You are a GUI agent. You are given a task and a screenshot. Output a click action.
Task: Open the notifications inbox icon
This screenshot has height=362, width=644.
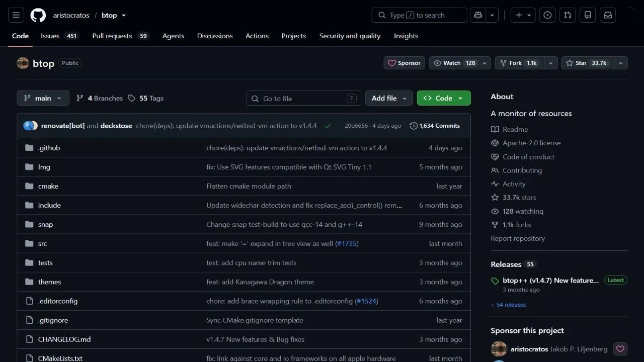(x=608, y=15)
